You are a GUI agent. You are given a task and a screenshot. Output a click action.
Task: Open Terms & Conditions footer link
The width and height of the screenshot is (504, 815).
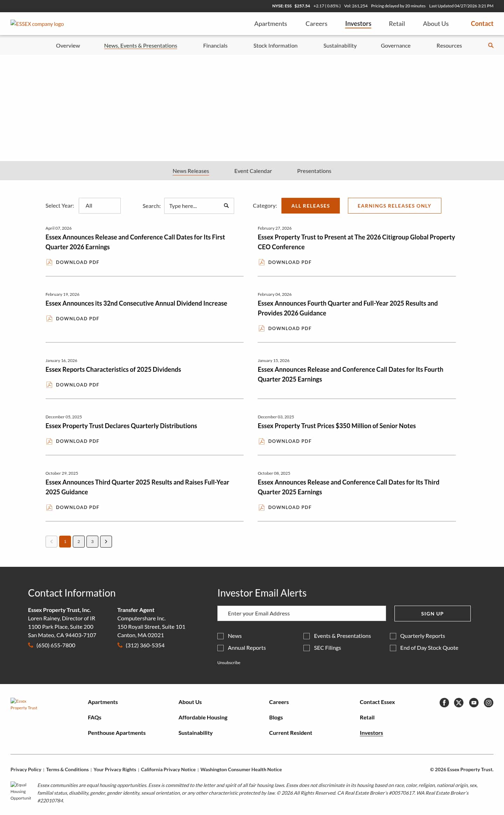[67, 769]
